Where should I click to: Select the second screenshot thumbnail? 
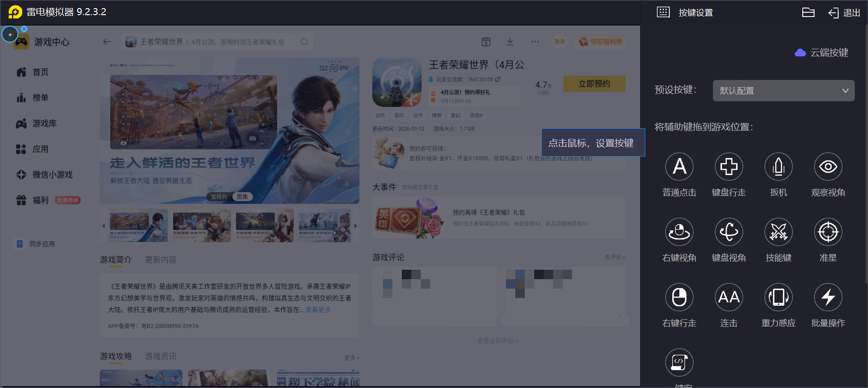(202, 226)
